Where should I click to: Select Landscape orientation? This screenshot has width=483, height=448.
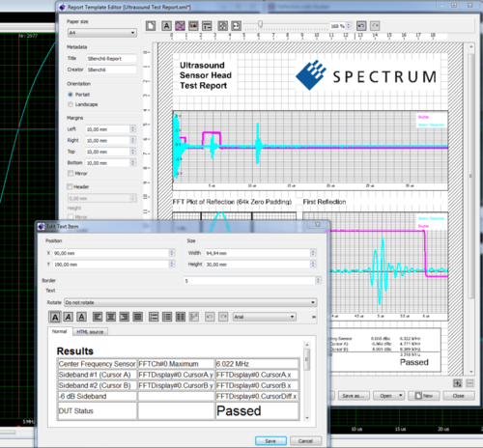click(x=71, y=104)
